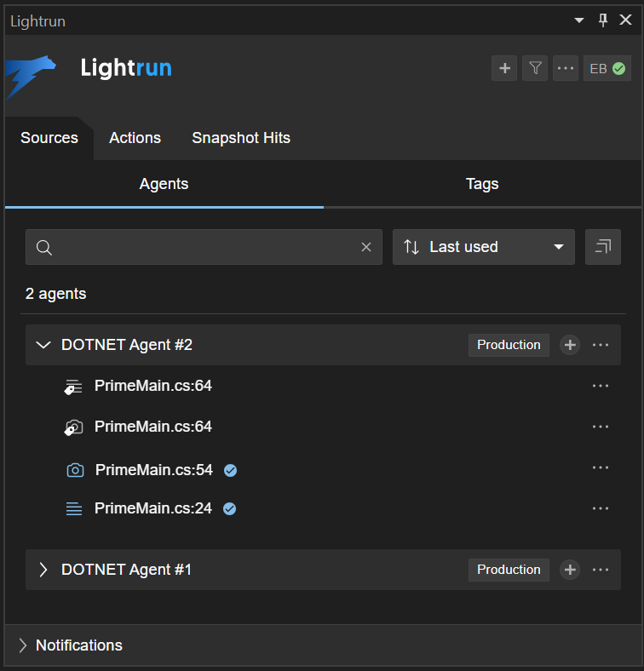Viewport: 644px width, 671px height.
Task: Click the EB user status badge
Action: (x=607, y=68)
